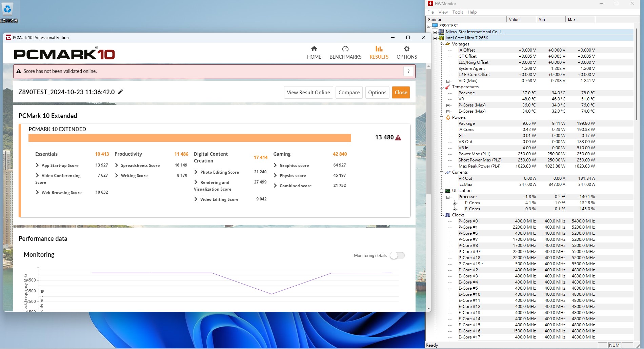The height and width of the screenshot is (349, 644).
Task: Click the pencil icon to rename result
Action: coord(120,92)
